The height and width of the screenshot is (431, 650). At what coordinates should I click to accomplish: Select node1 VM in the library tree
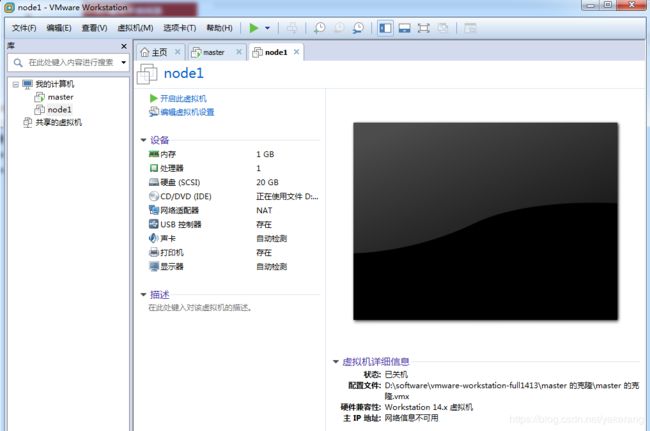(59, 110)
